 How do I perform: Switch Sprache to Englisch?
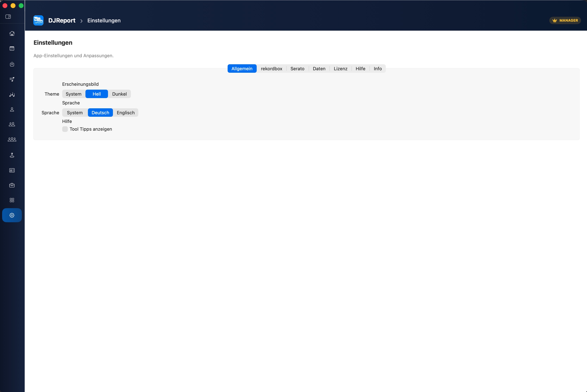click(126, 113)
